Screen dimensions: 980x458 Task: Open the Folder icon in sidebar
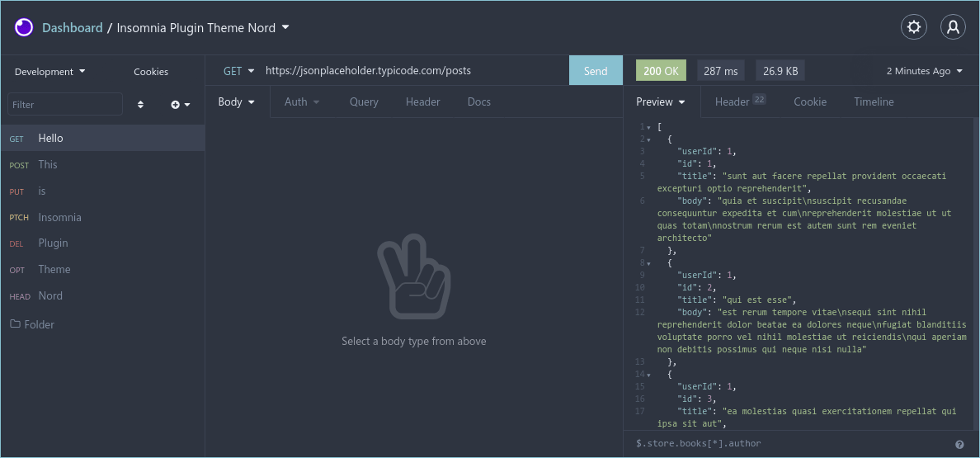pyautogui.click(x=15, y=324)
